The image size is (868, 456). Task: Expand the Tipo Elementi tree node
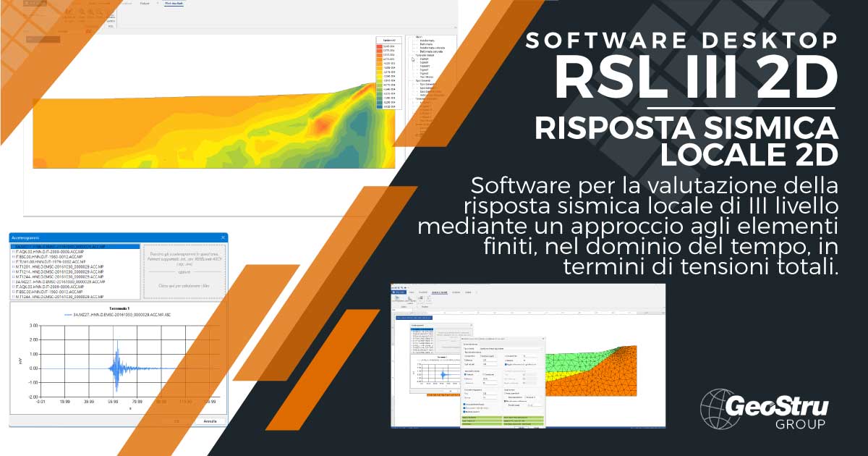click(x=414, y=98)
